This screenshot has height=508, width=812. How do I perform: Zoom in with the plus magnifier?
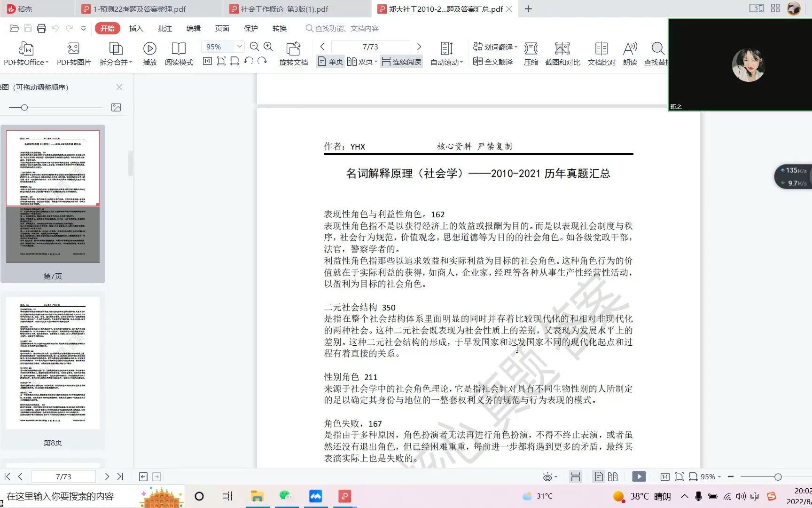[x=268, y=47]
